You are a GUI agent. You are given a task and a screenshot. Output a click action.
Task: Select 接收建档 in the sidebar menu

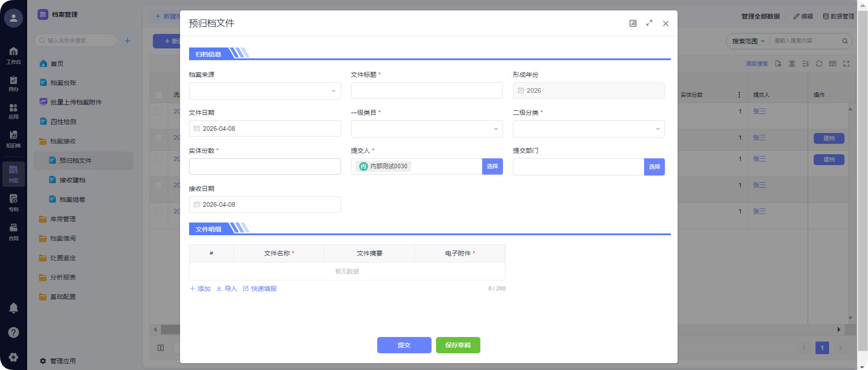[72, 180]
